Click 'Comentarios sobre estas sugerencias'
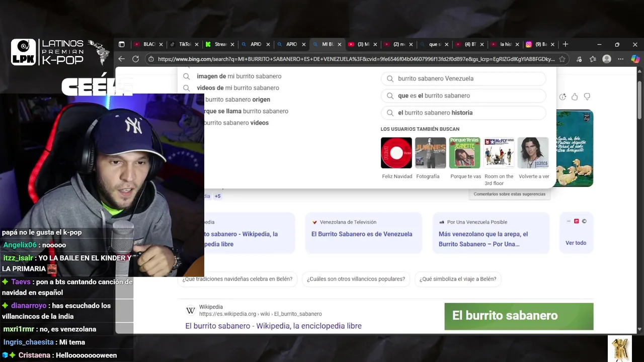The image size is (644, 362). point(509,194)
